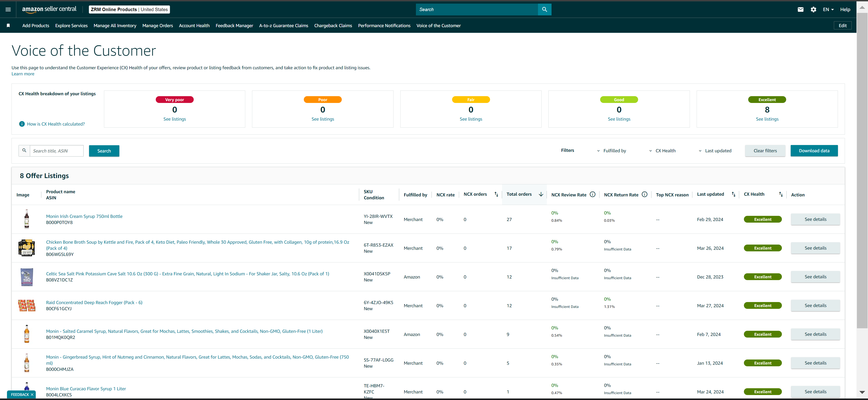Open the Help link in header
The image size is (868, 400).
[845, 10]
